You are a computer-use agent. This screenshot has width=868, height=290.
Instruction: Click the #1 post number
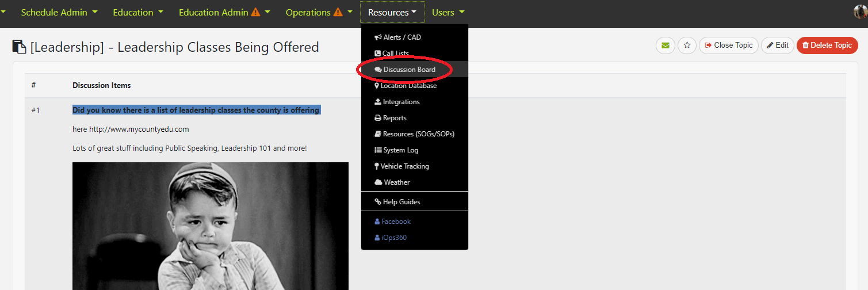pyautogui.click(x=36, y=110)
